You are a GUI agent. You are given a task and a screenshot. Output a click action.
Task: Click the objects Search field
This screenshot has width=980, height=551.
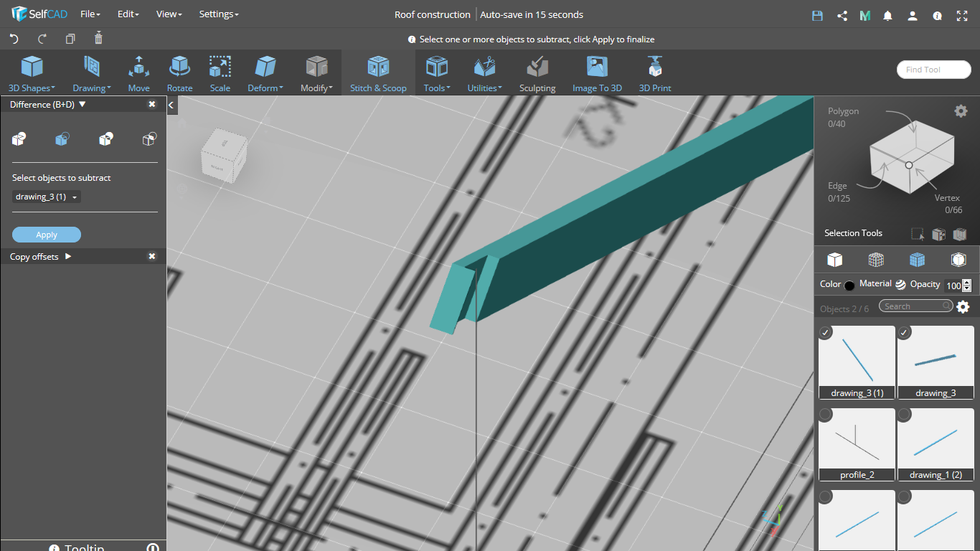click(916, 306)
